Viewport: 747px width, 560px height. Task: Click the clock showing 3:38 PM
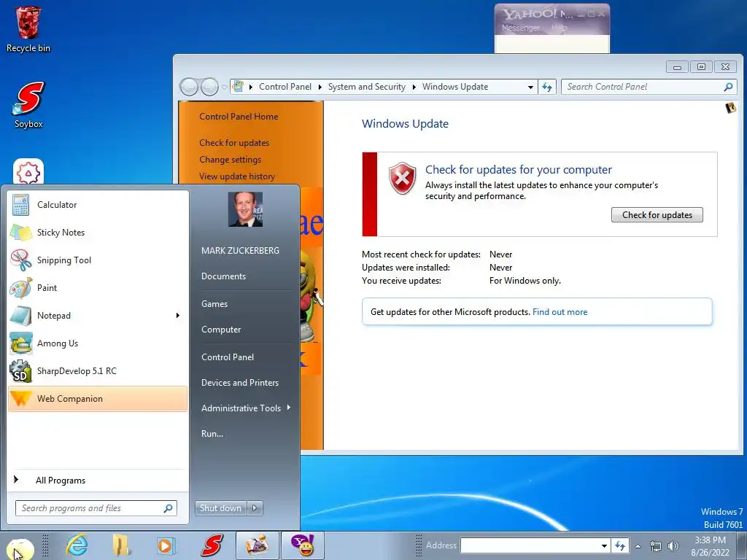tap(710, 540)
